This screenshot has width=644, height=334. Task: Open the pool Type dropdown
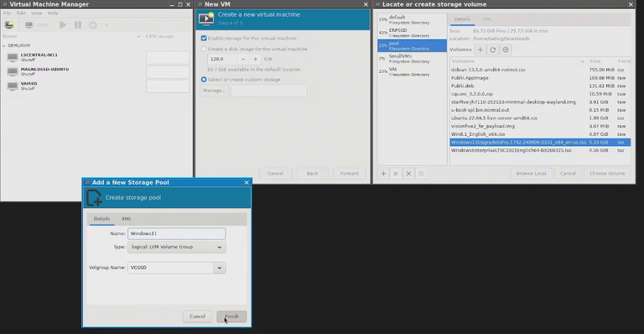tap(177, 247)
